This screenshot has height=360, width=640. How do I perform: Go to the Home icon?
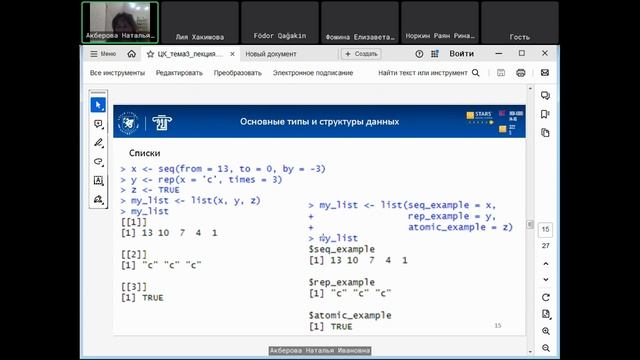(131, 54)
